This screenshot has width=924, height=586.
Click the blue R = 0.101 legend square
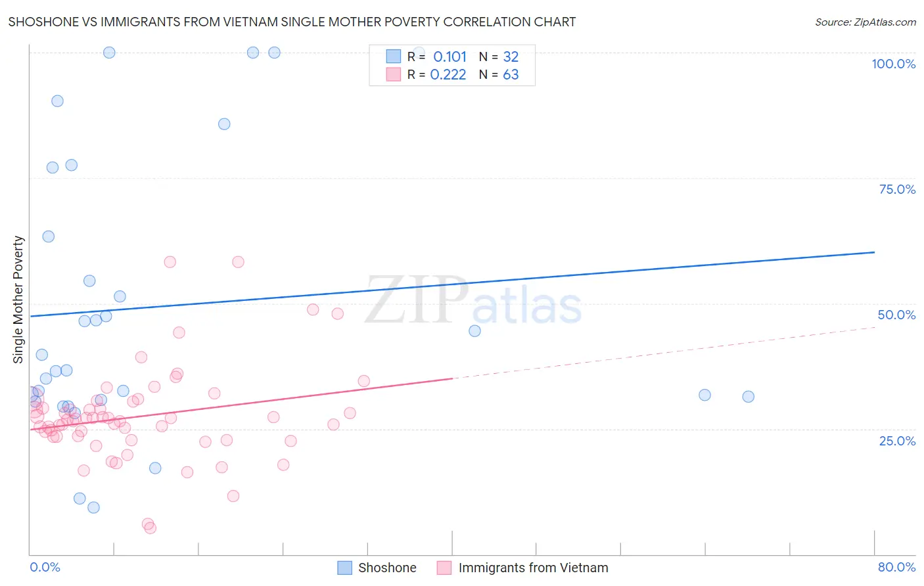394,56
